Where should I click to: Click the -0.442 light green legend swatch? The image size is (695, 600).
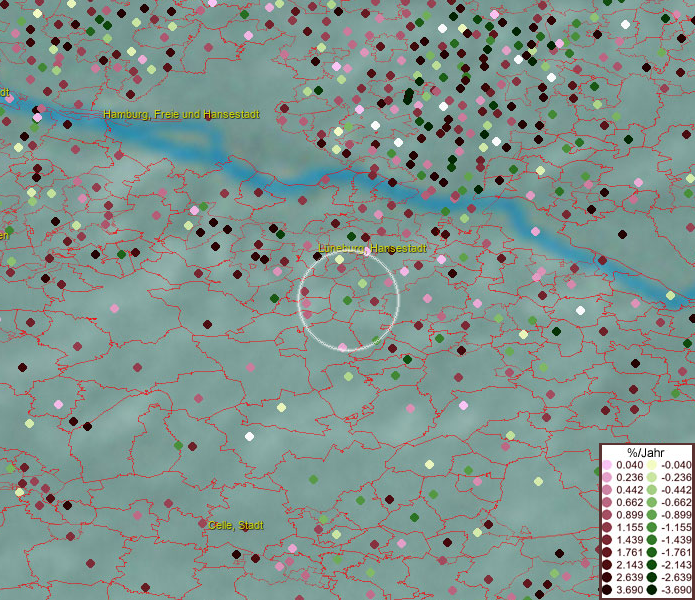click(x=652, y=490)
